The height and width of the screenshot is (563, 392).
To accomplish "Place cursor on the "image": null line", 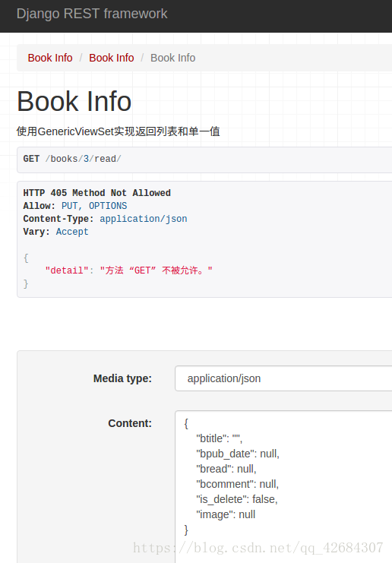I will coord(226,514).
